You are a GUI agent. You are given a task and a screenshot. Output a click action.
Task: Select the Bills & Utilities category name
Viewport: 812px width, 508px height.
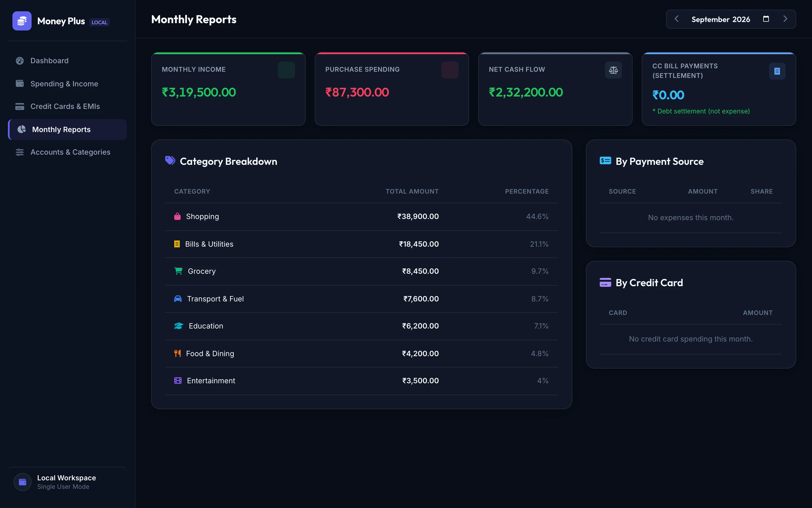tap(209, 244)
